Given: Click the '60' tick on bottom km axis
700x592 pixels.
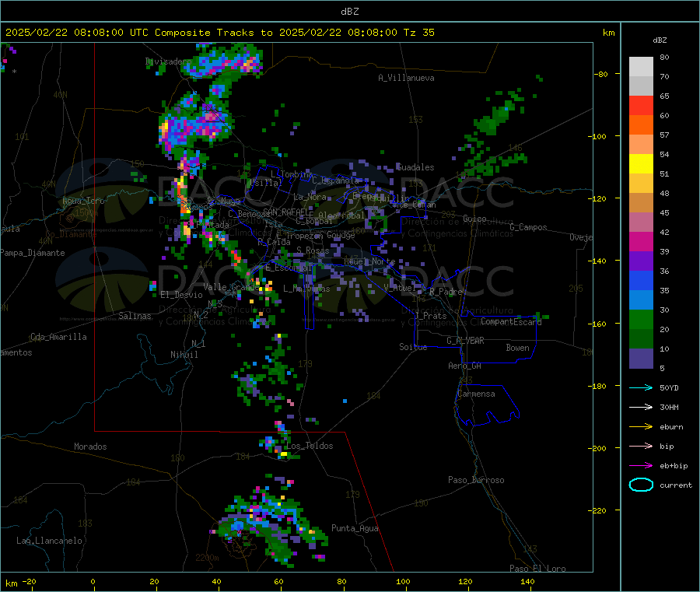Looking at the screenshot, I should 278,581.
